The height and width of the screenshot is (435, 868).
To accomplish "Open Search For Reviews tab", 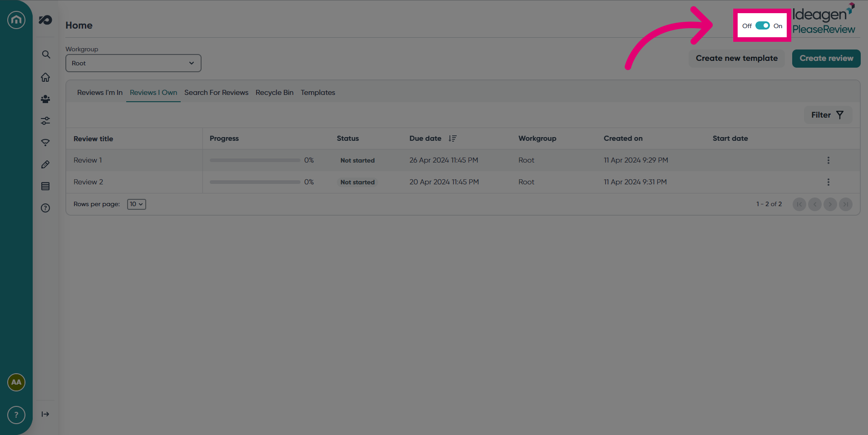I will 216,93.
